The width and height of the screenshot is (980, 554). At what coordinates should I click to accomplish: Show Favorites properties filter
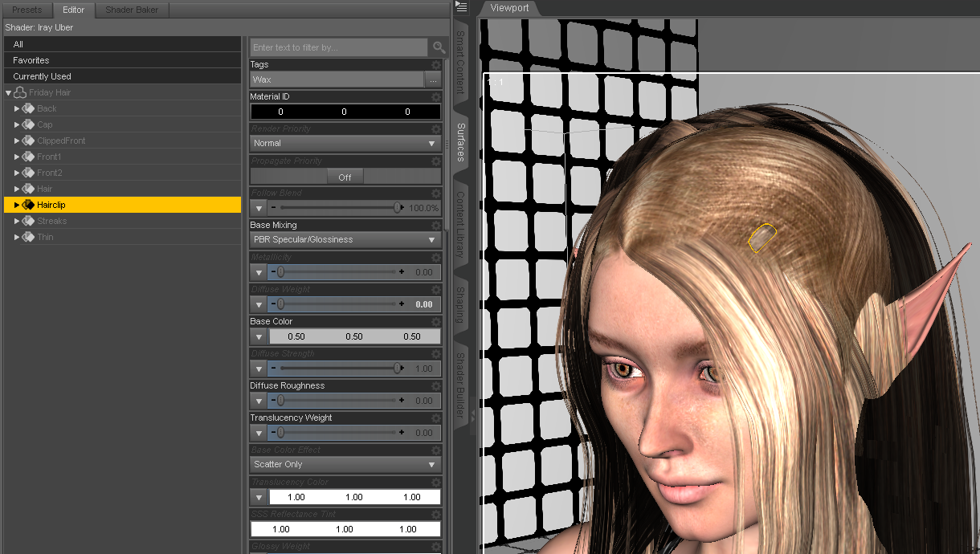[x=122, y=60]
